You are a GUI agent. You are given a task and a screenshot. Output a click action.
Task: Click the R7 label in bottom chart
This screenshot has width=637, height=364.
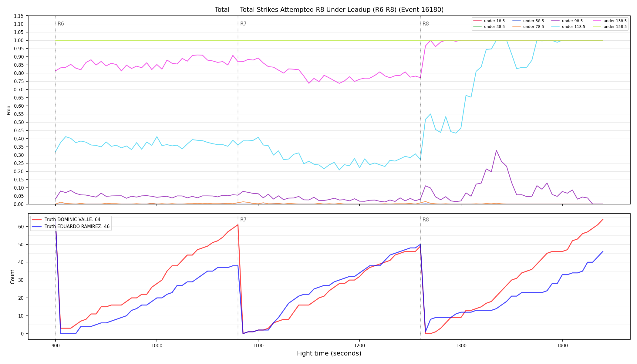point(243,220)
